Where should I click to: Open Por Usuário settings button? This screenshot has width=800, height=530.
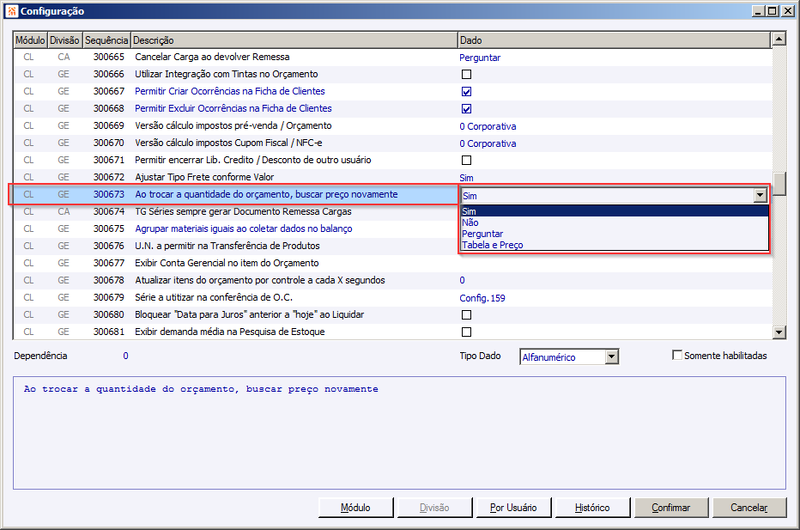point(513,508)
